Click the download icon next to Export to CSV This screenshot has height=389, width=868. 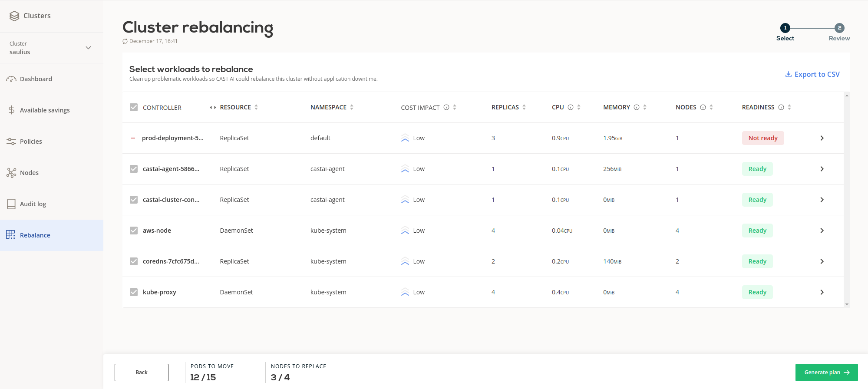(x=789, y=74)
